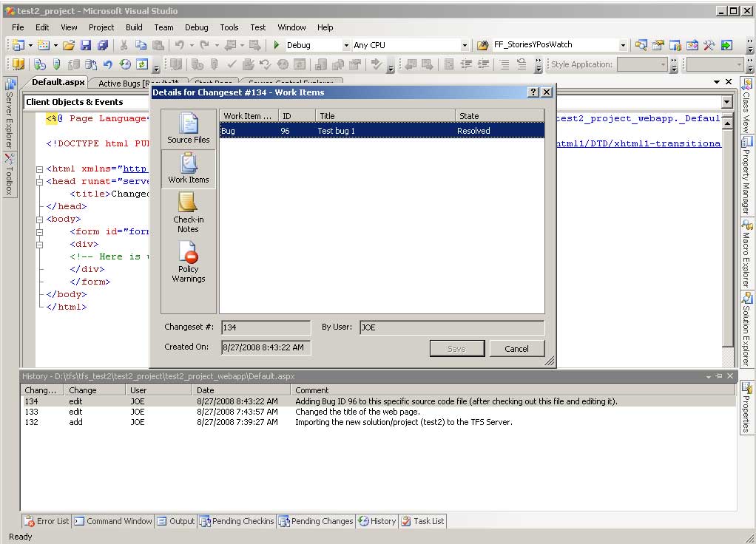The width and height of the screenshot is (756, 544).
Task: Open the Properties Window toolbar icon
Action: [658, 45]
